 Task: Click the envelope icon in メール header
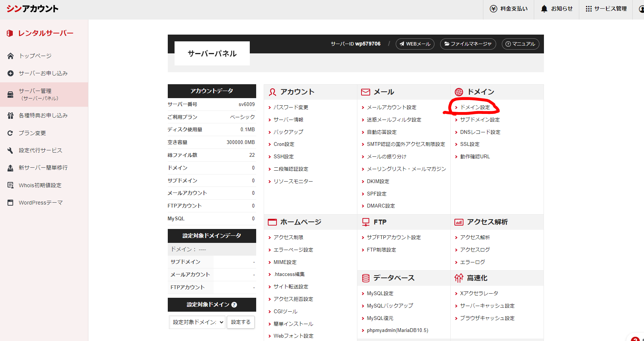point(366,92)
